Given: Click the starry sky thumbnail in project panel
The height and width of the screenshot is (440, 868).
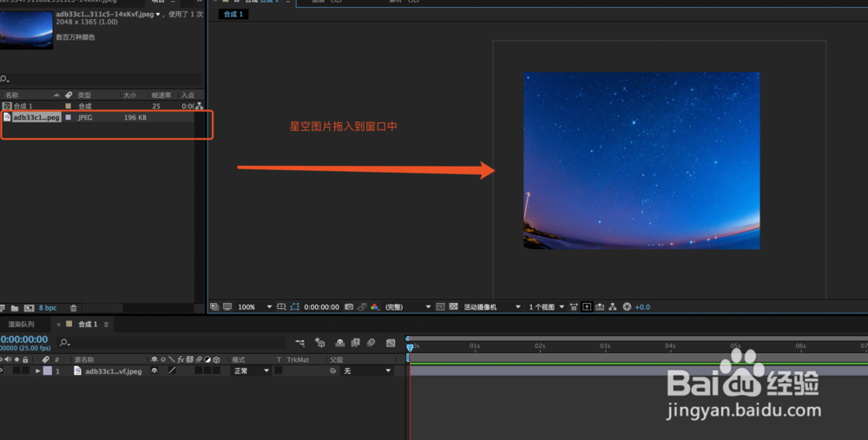Looking at the screenshot, I should tap(26, 30).
